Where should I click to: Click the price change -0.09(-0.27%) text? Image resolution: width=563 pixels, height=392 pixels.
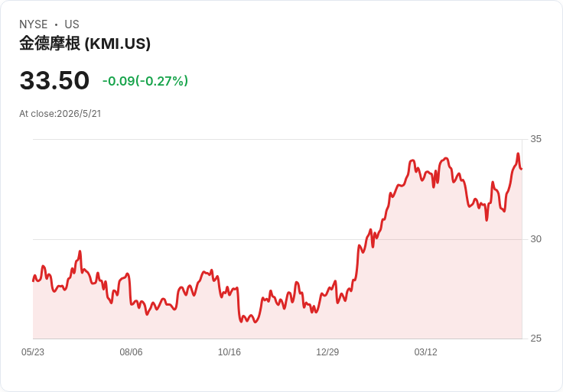pyautogui.click(x=145, y=81)
